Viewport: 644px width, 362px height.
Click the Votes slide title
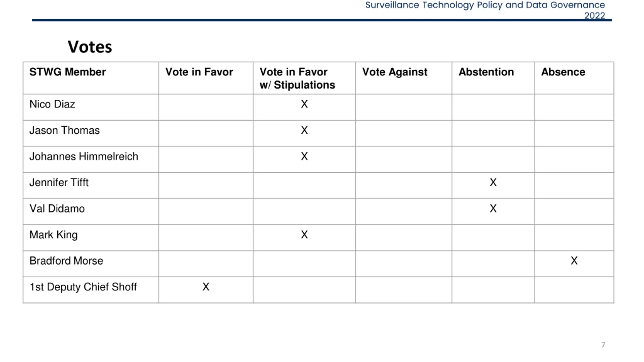tap(90, 47)
